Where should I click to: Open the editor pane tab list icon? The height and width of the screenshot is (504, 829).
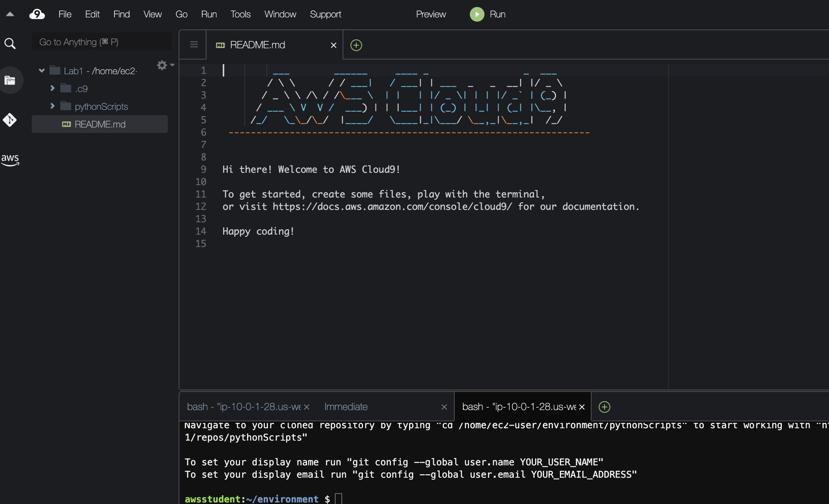click(194, 45)
